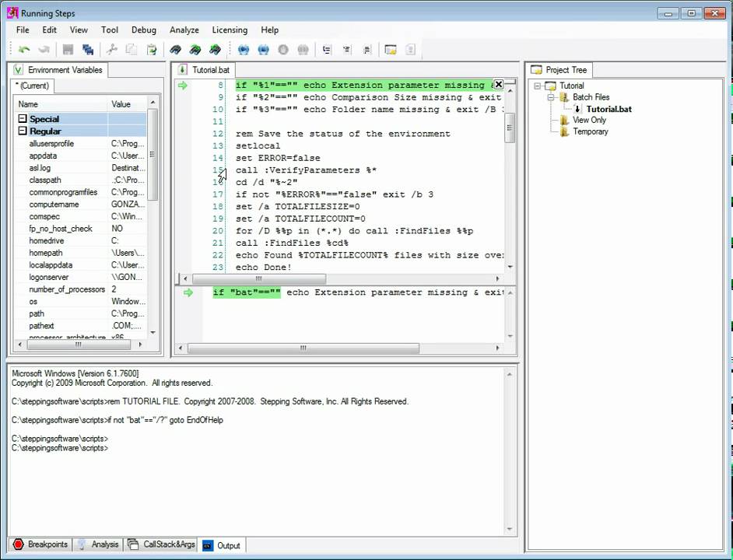This screenshot has height=560, width=733.
Task: Click the Save All multi-disk icon
Action: 88,50
